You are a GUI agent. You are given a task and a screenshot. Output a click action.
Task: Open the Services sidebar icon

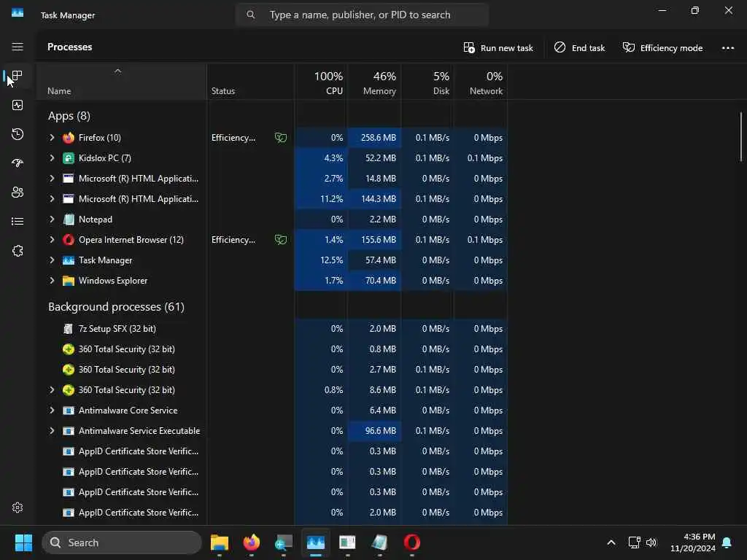click(x=18, y=251)
